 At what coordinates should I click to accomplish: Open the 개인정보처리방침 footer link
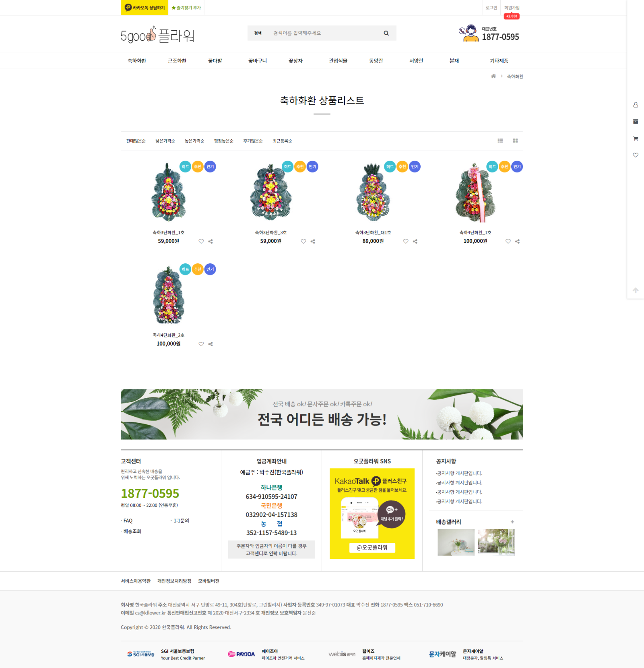174,581
